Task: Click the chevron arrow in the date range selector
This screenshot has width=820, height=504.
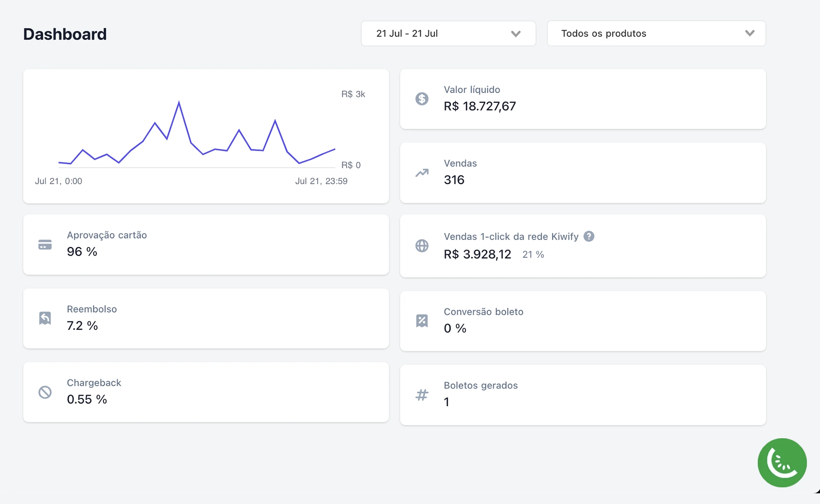Action: coord(515,34)
